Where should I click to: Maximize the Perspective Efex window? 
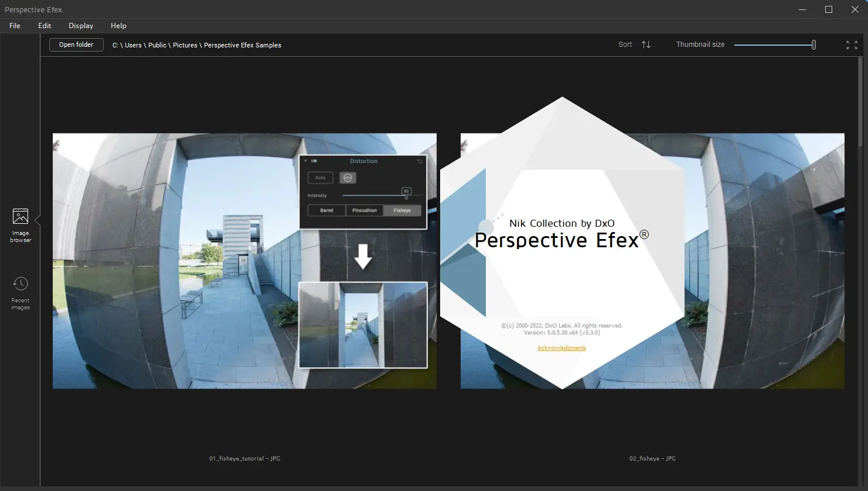(829, 9)
